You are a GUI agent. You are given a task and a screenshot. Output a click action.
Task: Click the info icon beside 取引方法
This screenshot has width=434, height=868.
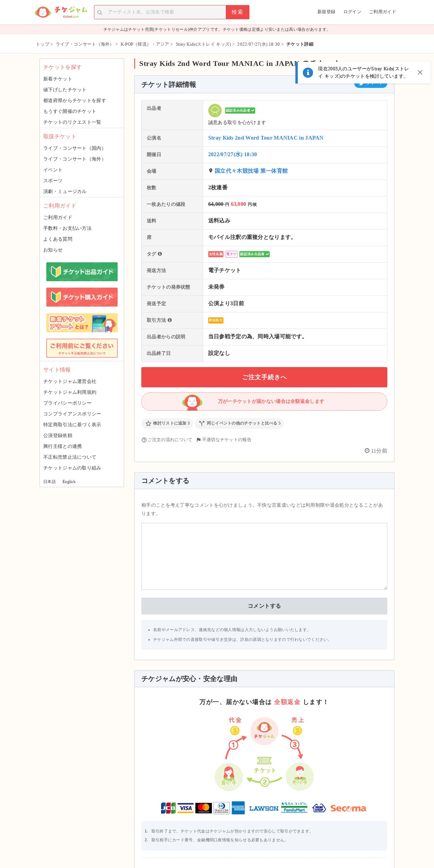[170, 320]
